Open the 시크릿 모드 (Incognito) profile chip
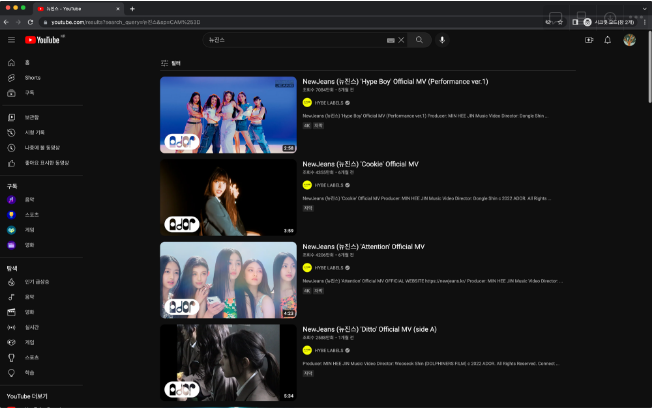Screen dimensions: 652x409 pyautogui.click(x=610, y=22)
